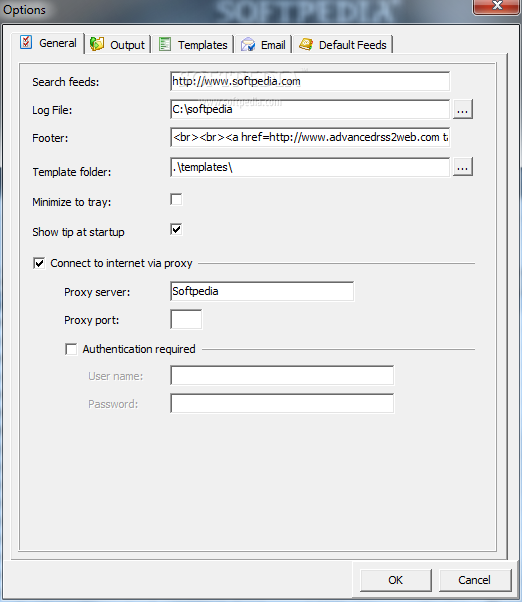Focus the Search feeds text field
Image resolution: width=522 pixels, height=602 pixels.
pyautogui.click(x=310, y=81)
